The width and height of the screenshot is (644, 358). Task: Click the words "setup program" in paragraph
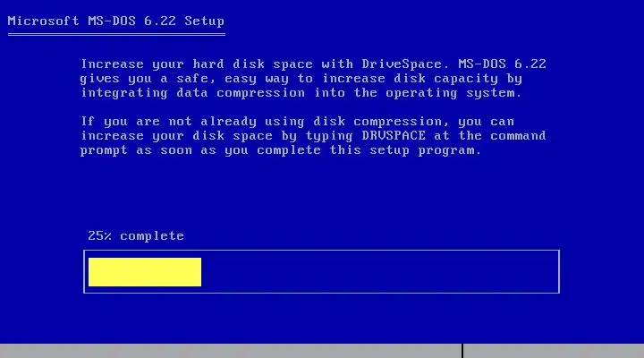[x=425, y=150]
